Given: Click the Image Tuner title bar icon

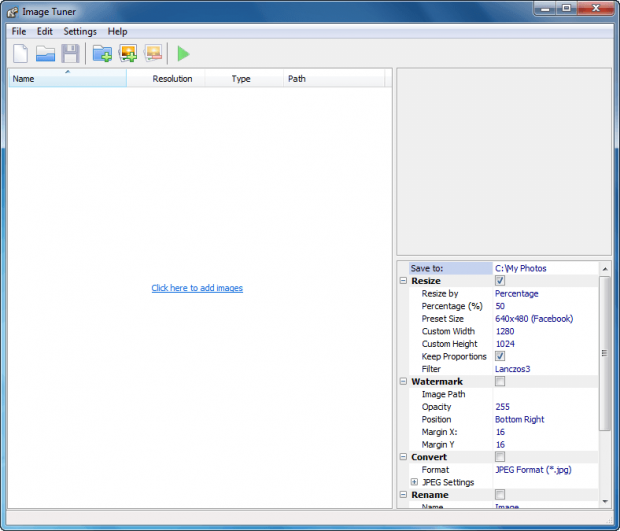Looking at the screenshot, I should (x=12, y=9).
